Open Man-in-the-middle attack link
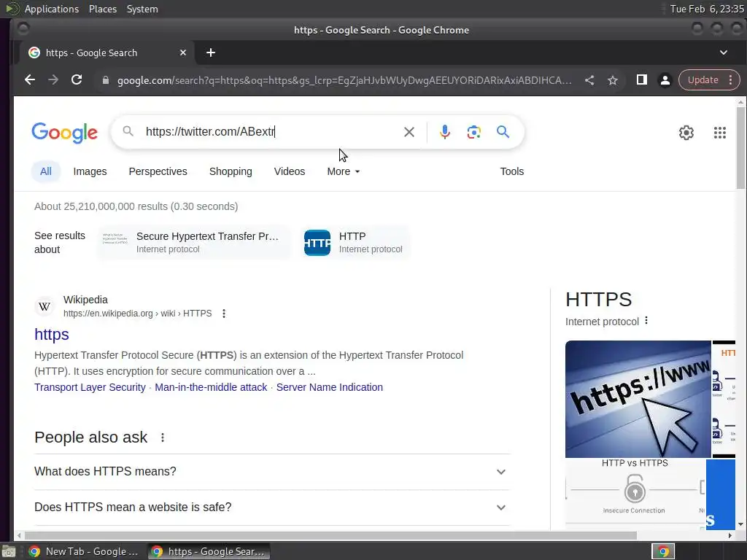Screen dimensions: 747x560 [211, 387]
